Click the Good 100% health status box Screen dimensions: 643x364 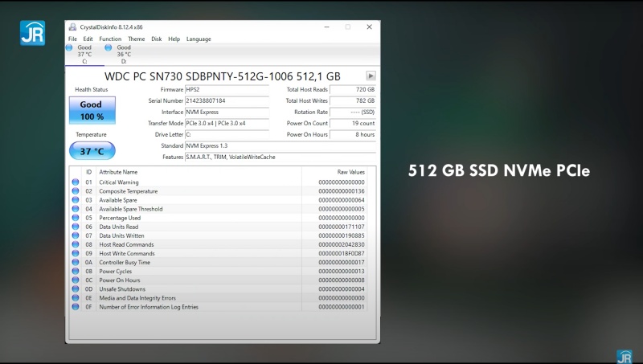91,110
